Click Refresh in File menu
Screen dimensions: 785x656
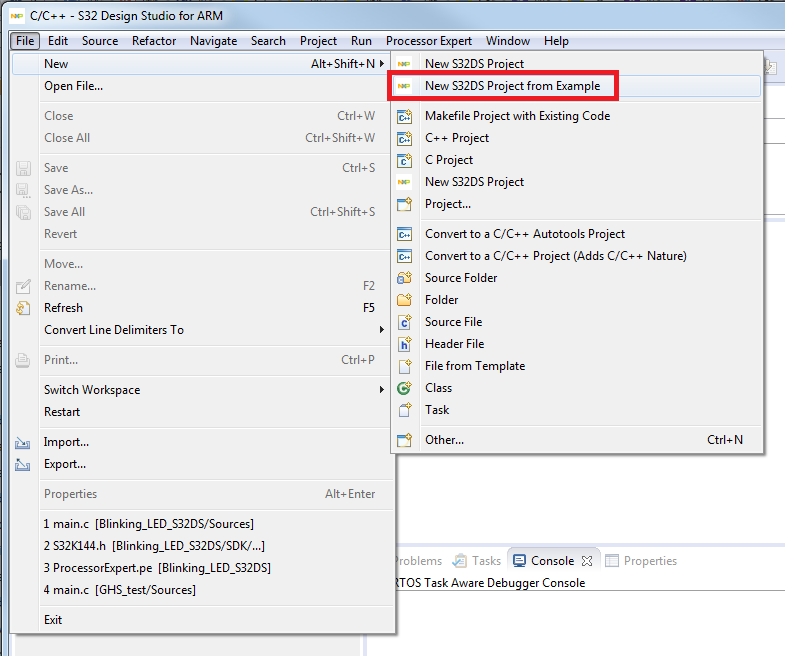pos(200,308)
